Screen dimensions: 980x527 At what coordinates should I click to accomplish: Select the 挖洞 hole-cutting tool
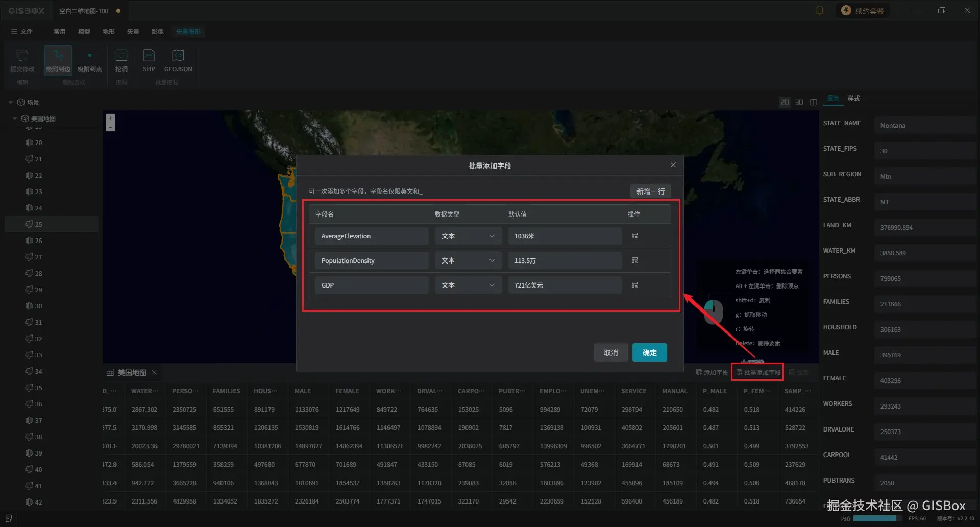pyautogui.click(x=121, y=60)
